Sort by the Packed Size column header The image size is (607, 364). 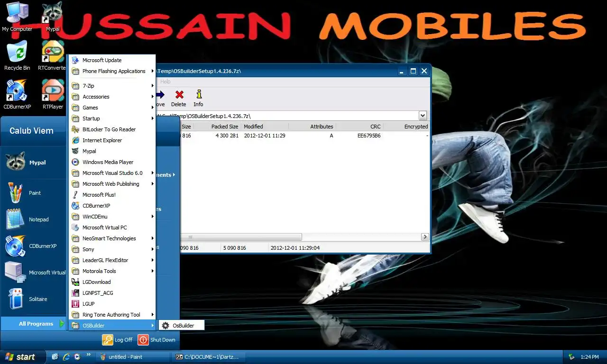(217, 127)
